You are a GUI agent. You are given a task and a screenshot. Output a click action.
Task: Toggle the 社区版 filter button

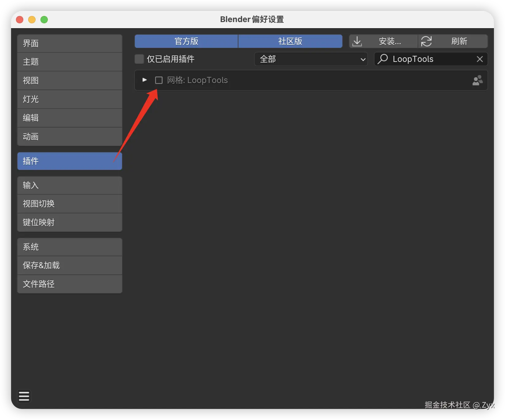coord(290,41)
